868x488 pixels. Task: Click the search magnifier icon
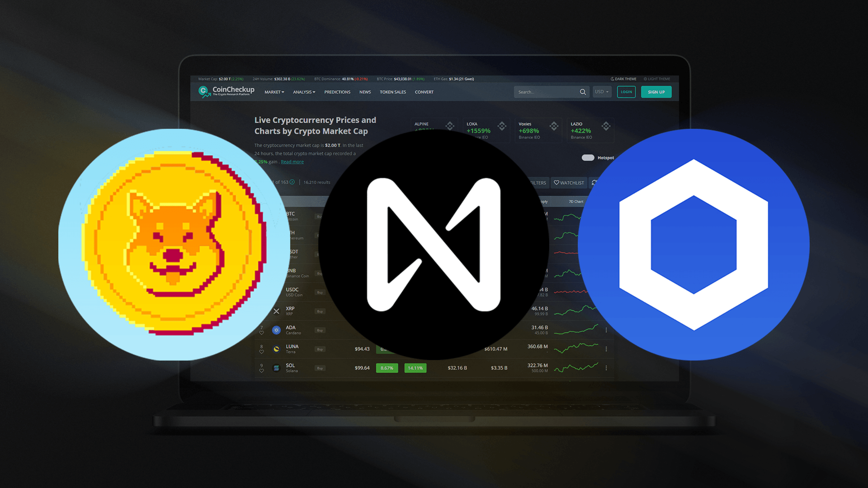click(583, 92)
